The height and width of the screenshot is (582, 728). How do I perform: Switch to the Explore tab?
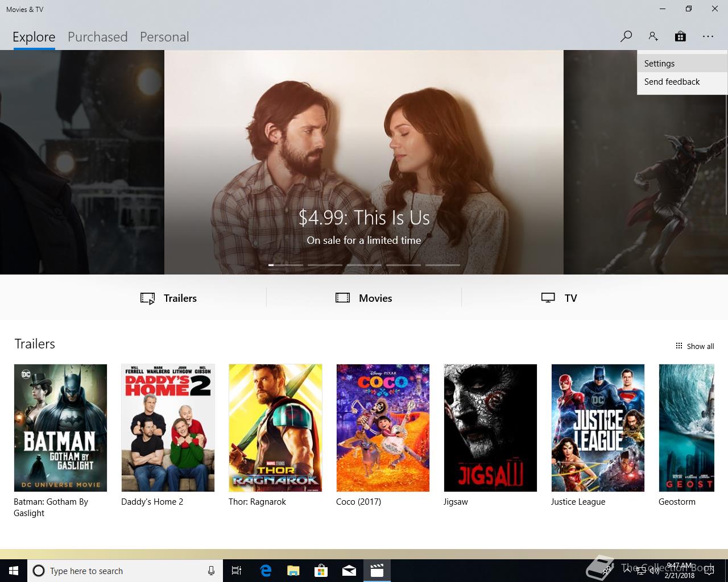[x=34, y=37]
